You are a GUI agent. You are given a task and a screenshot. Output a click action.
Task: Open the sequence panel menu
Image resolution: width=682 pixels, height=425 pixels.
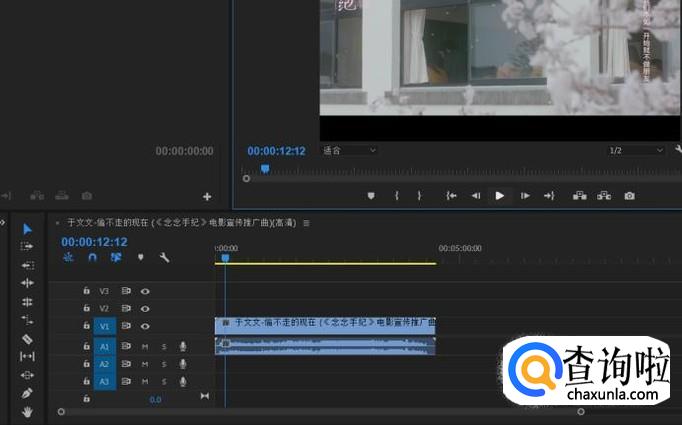(x=306, y=223)
